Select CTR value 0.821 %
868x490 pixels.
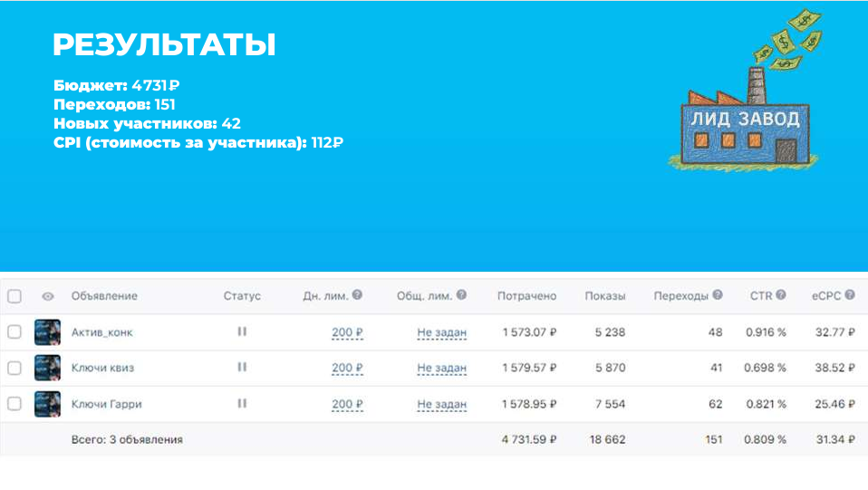(x=766, y=404)
